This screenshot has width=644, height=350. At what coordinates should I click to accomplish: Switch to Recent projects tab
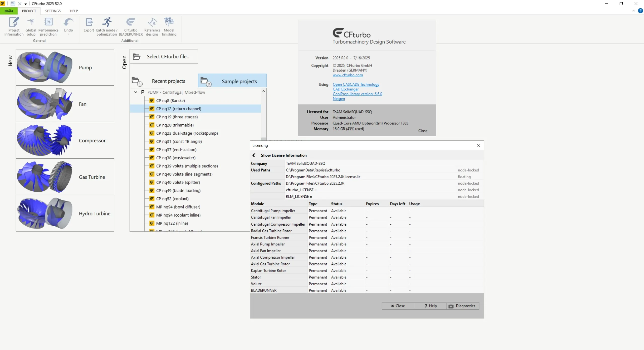click(164, 81)
